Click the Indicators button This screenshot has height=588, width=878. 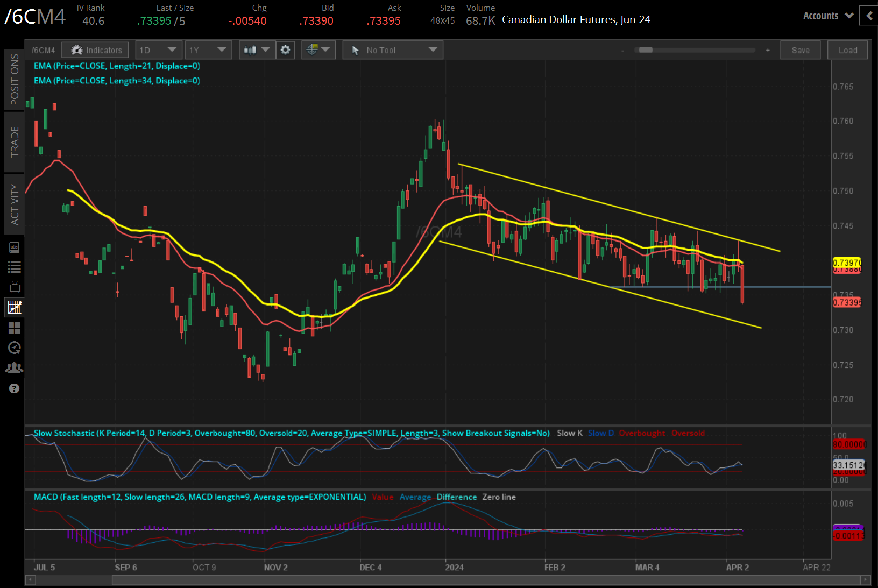tap(95, 50)
